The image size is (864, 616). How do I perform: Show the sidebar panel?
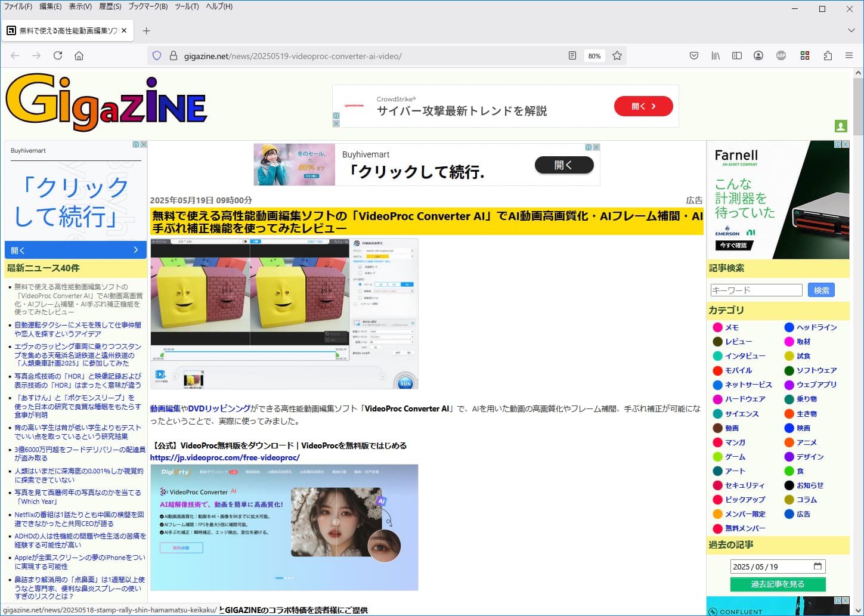pyautogui.click(x=737, y=55)
